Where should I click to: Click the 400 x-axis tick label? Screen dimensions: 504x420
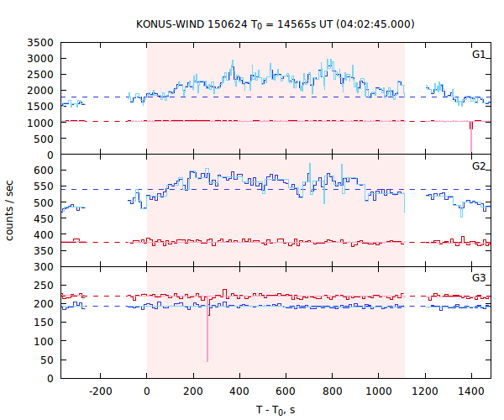point(239,391)
